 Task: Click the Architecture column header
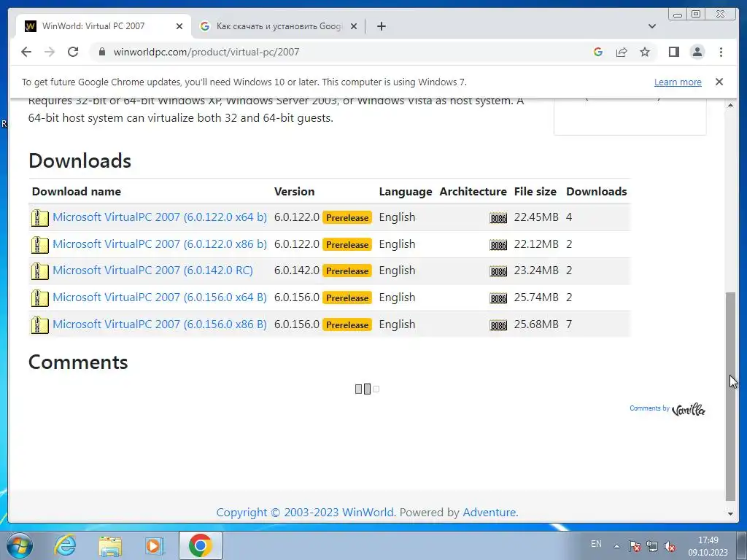[473, 192]
